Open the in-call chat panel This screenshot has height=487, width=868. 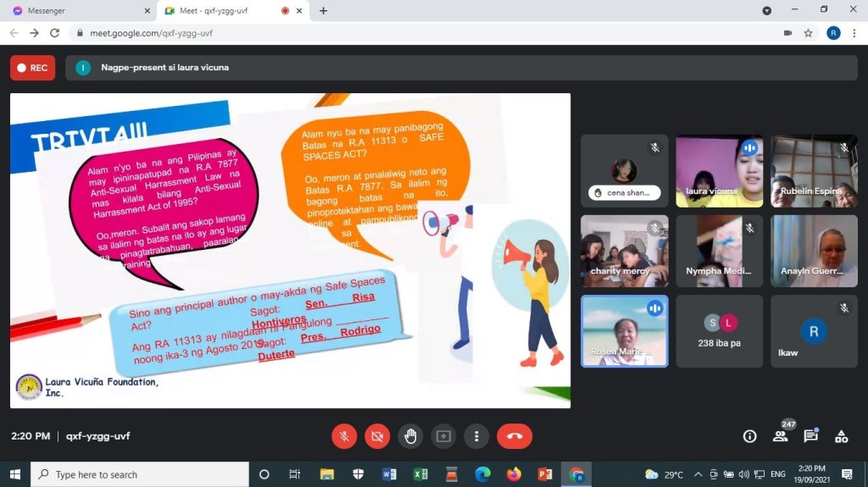810,436
